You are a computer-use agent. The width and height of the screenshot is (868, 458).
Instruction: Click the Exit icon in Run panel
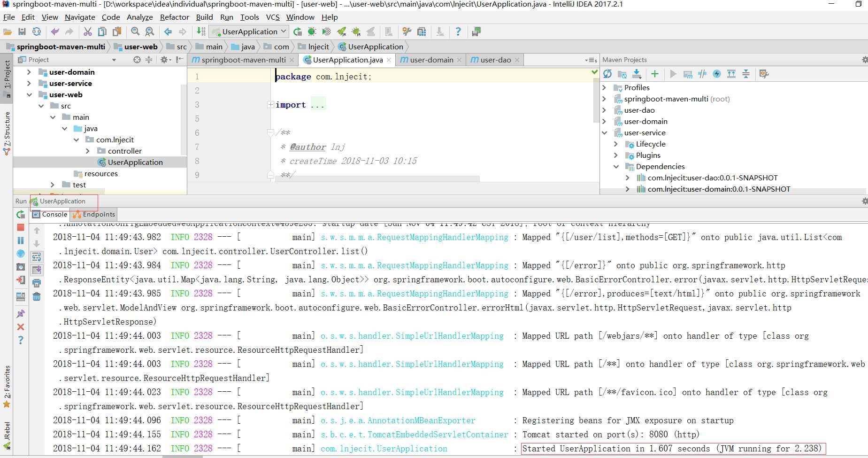click(21, 280)
